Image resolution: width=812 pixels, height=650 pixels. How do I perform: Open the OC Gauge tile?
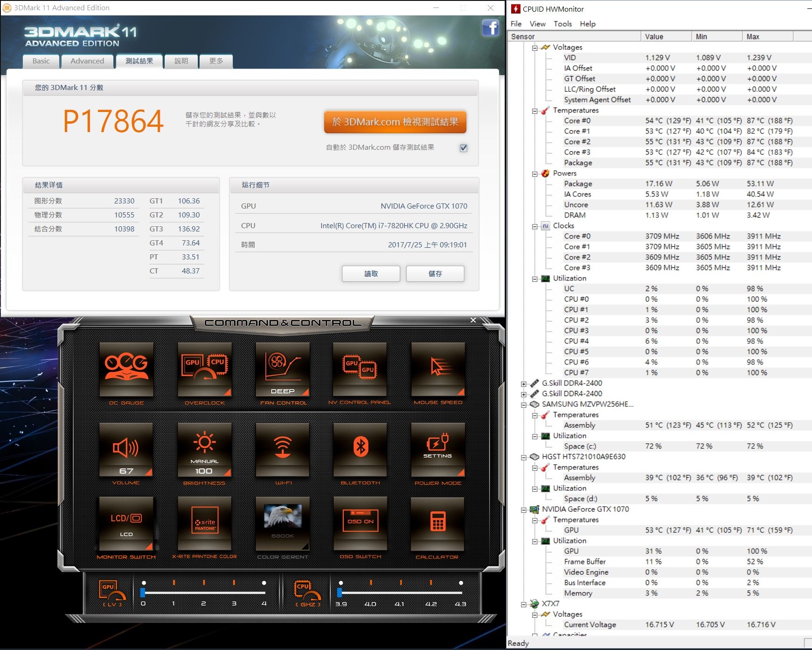(126, 370)
